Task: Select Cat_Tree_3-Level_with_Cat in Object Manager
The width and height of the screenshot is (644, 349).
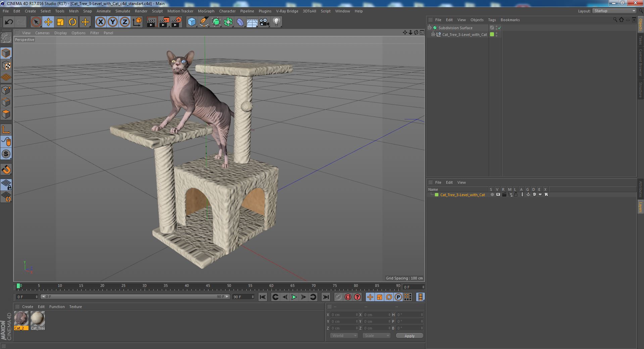Action: point(464,35)
